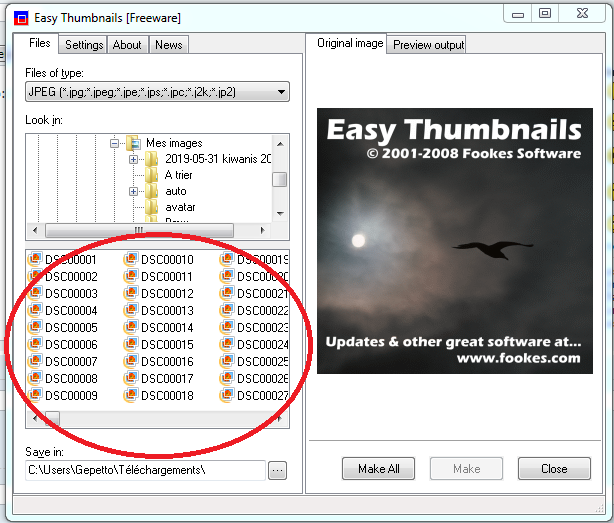Select the A trier folder

click(x=178, y=175)
